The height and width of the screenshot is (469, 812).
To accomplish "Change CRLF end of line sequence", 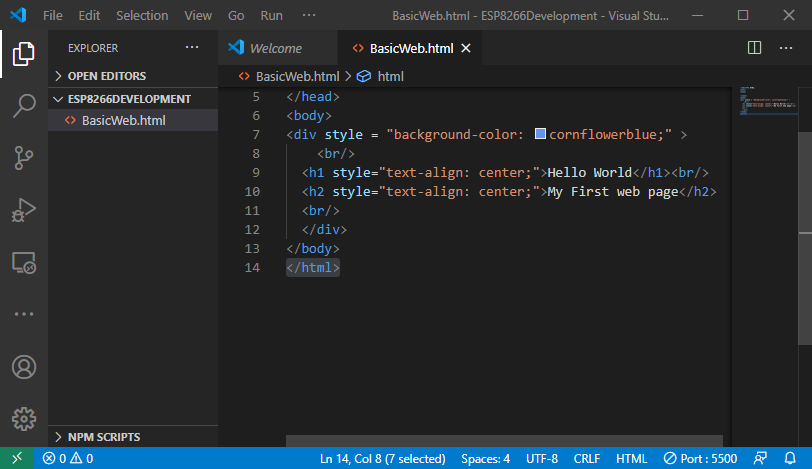I will point(587,459).
